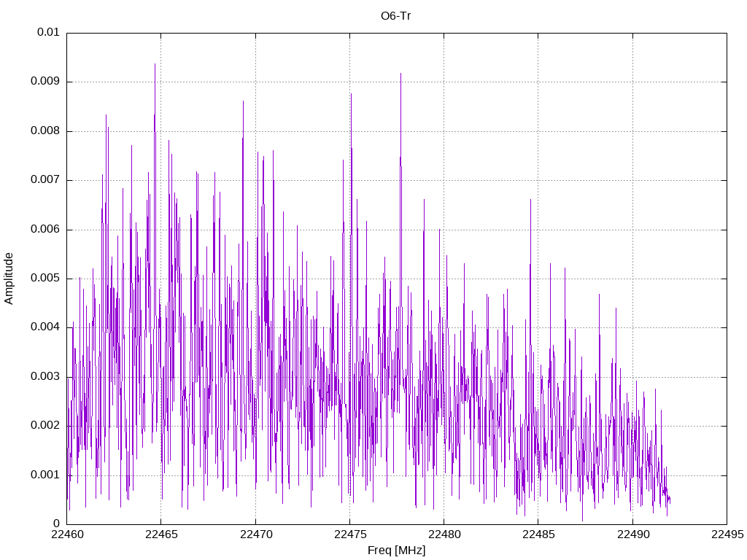
Task: Click the 0.007 y-axis tick label
Action: [x=45, y=179]
